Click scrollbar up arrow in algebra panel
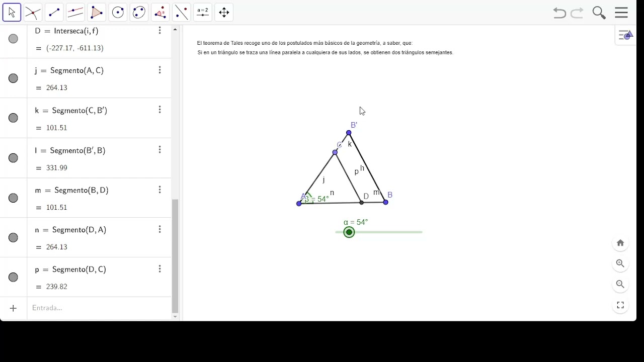This screenshot has width=644, height=362. [175, 30]
